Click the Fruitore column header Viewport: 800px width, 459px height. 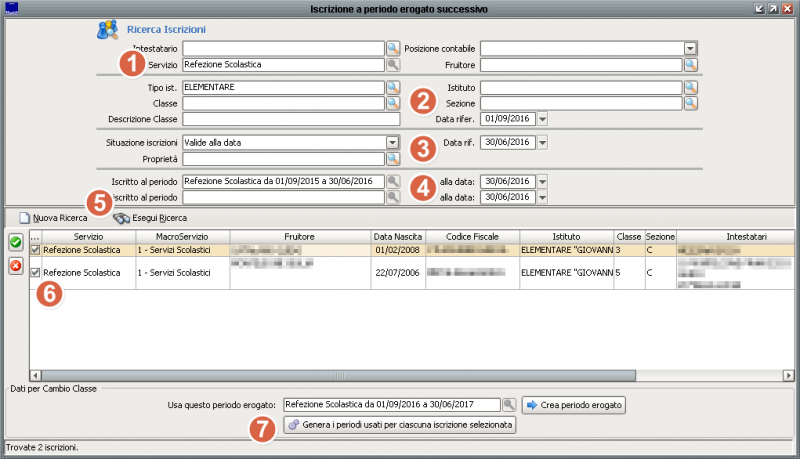[299, 236]
